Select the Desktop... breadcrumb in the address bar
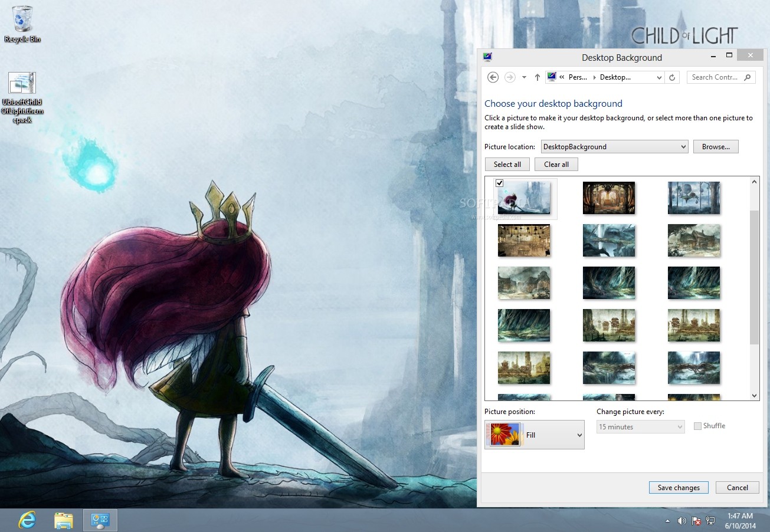The image size is (770, 532). 615,77
